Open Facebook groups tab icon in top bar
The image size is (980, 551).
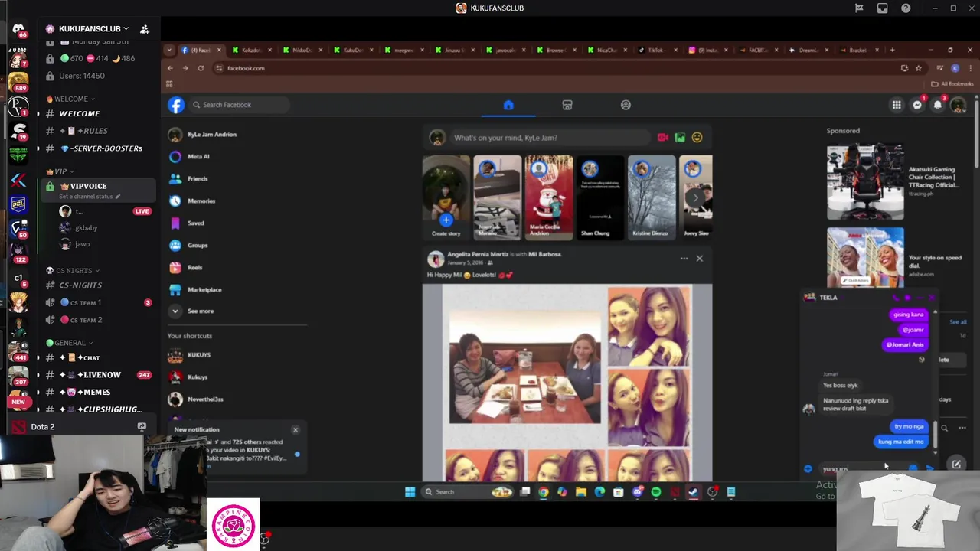pos(626,105)
